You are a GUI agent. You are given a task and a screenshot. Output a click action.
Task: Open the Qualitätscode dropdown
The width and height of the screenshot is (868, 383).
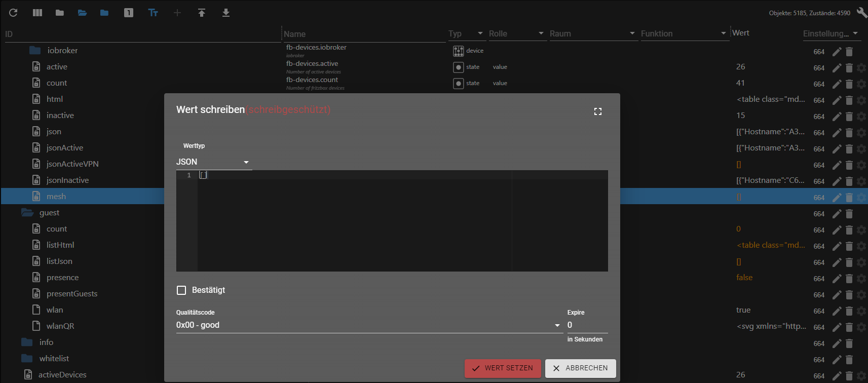[369, 325]
